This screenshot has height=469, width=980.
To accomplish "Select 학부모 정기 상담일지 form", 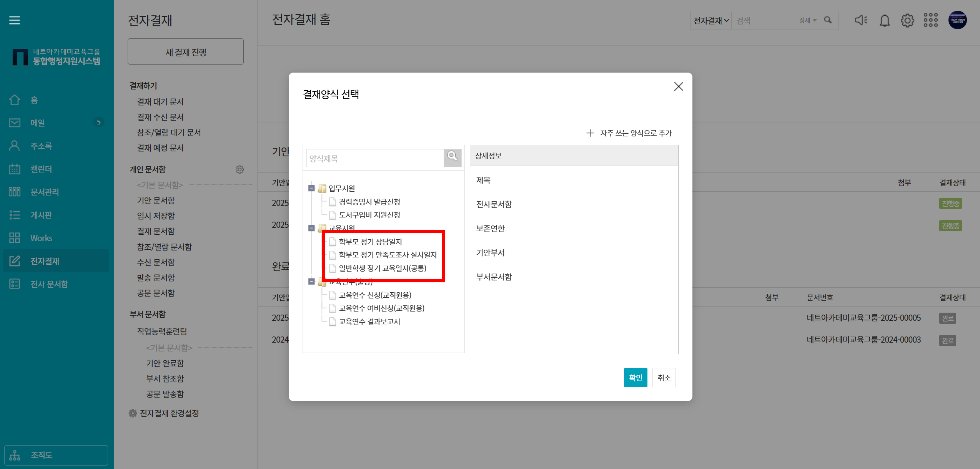I will [370, 242].
